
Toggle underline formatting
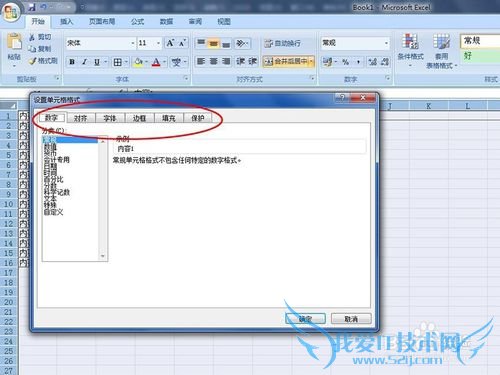(x=97, y=62)
